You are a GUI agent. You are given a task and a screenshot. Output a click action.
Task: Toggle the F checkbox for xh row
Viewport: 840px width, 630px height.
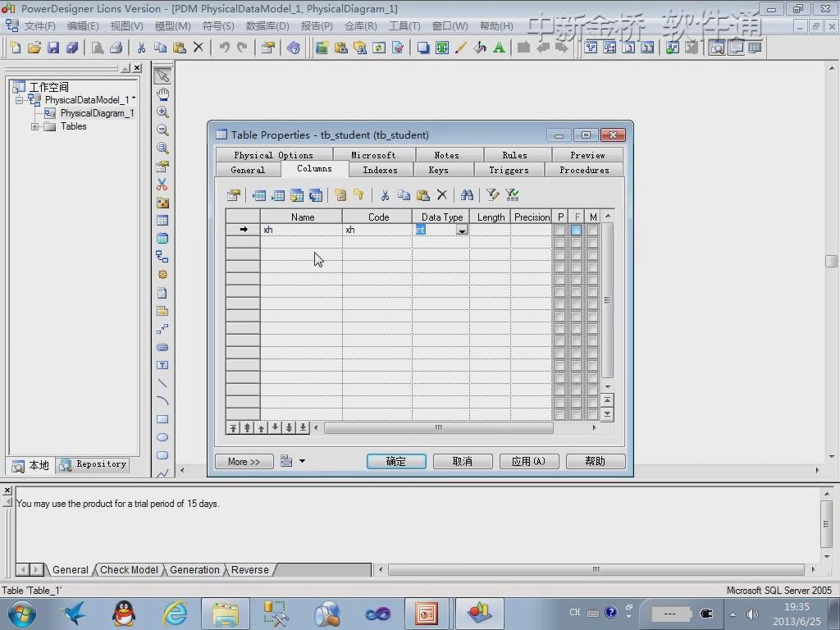577,230
